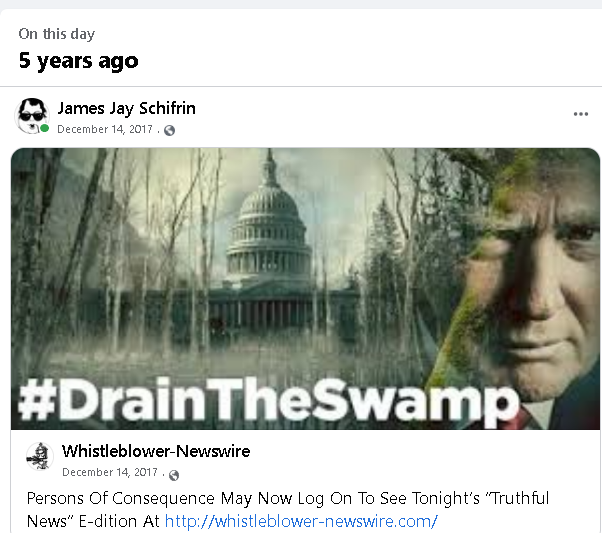This screenshot has width=602, height=533.
Task: Open the #DrainTheSwamp shared image
Action: pyautogui.click(x=305, y=288)
